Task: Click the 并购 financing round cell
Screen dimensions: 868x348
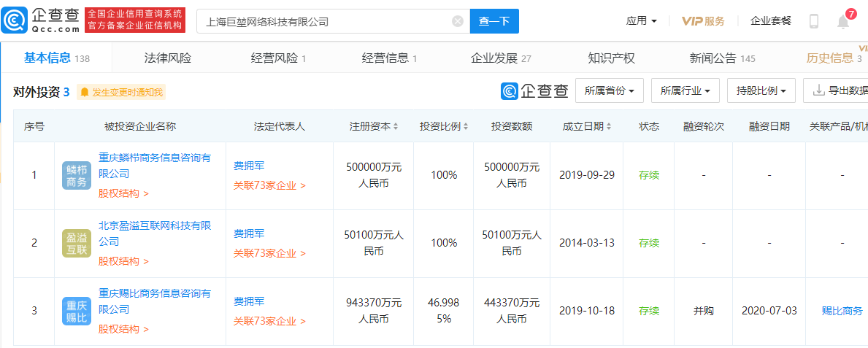Action: tap(704, 310)
